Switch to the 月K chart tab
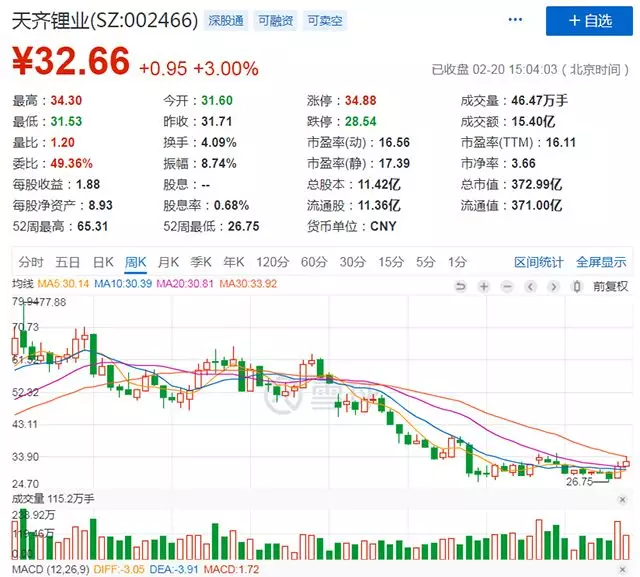This screenshot has height=577, width=640. [x=168, y=262]
